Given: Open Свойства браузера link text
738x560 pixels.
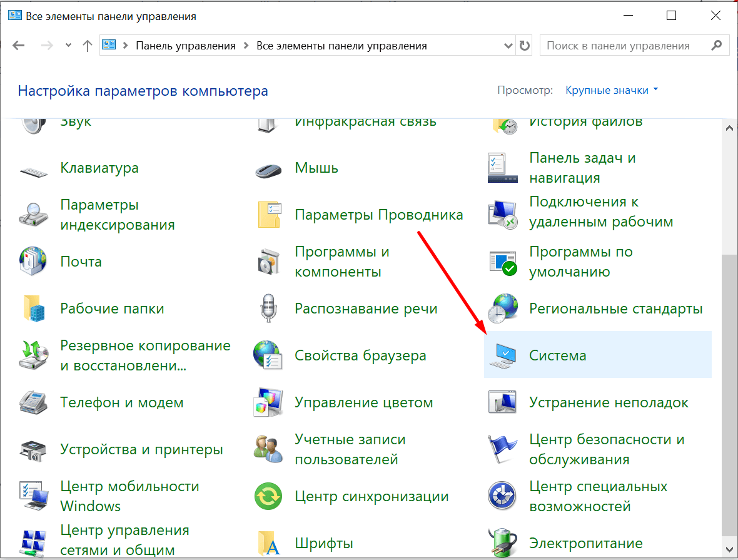Looking at the screenshot, I should tap(360, 355).
